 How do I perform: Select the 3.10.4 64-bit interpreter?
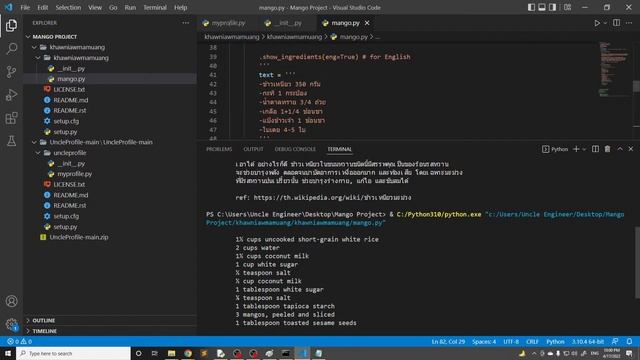587,342
